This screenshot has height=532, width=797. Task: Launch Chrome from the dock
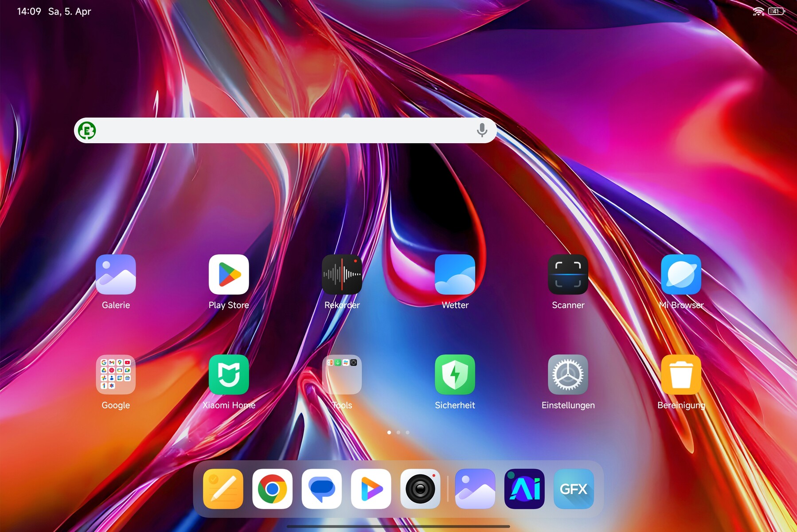[272, 489]
